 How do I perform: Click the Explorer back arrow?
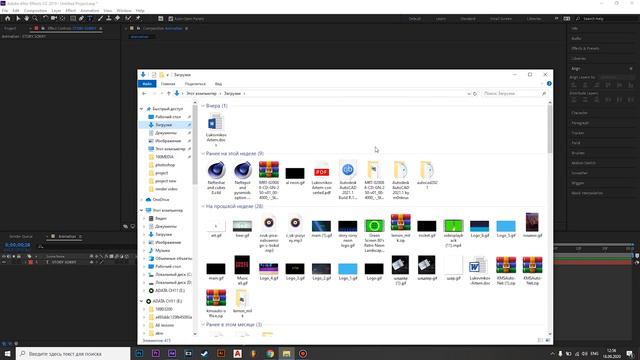(x=144, y=93)
